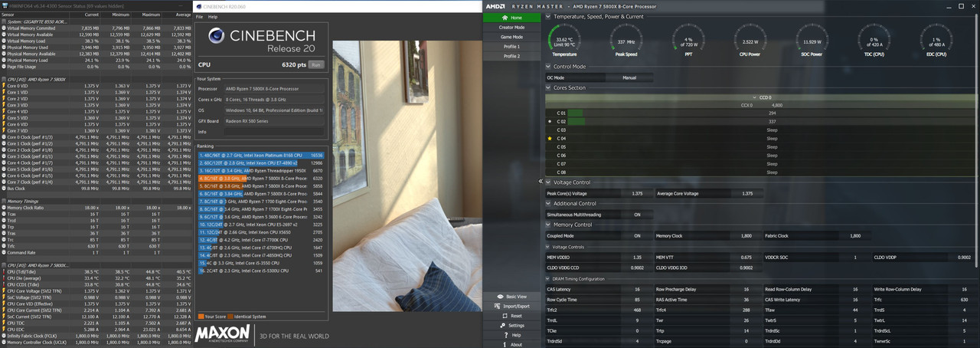The image size is (980, 348).
Task: Click the Bus Clock sensor icon in HWiNFO
Action: click(3, 188)
